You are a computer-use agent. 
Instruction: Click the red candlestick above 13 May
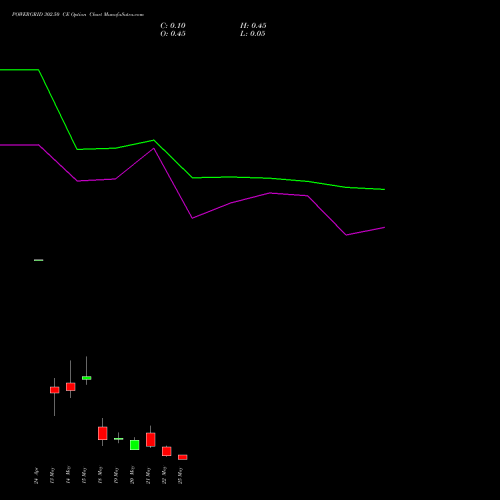55,390
